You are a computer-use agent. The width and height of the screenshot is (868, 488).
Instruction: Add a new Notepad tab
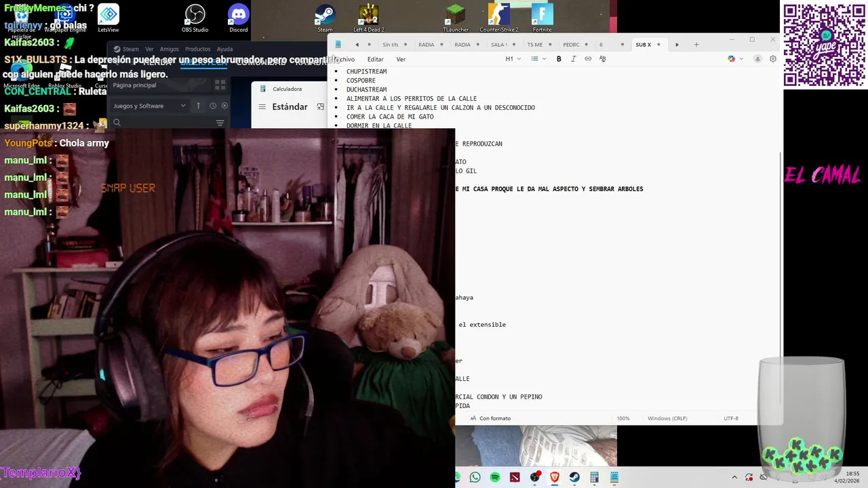696,45
